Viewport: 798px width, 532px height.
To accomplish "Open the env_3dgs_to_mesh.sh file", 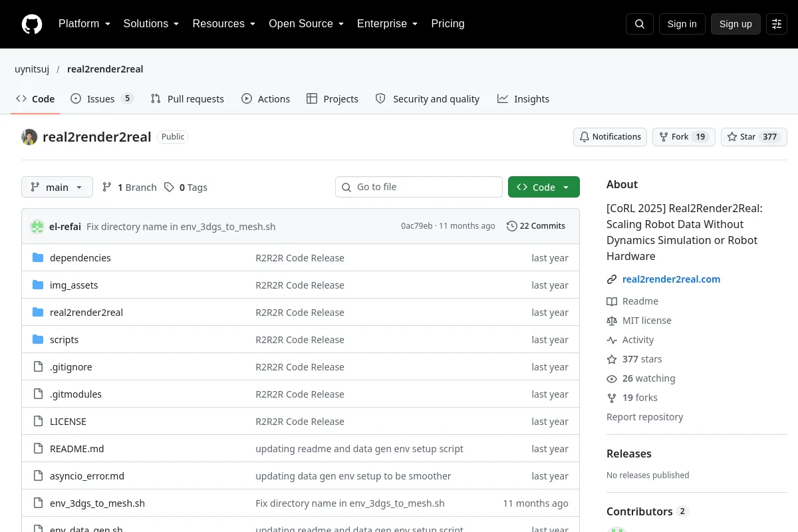I will click(97, 503).
